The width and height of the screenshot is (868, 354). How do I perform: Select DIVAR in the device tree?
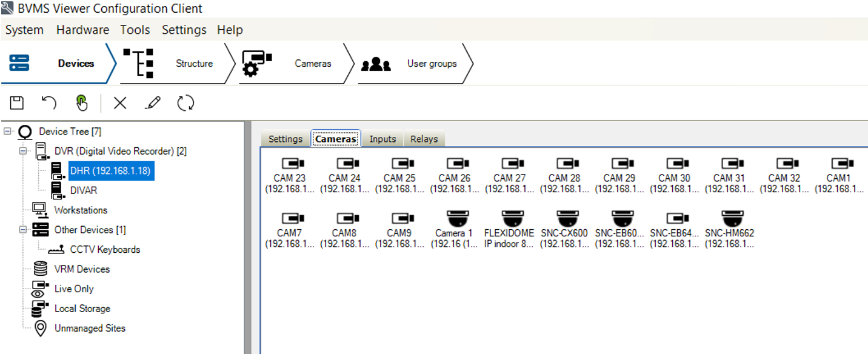click(83, 190)
